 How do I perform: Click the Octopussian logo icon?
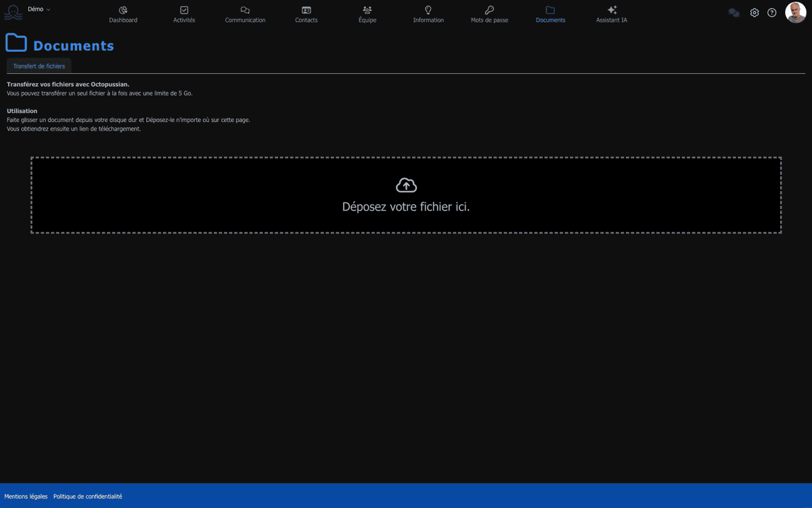pos(13,13)
